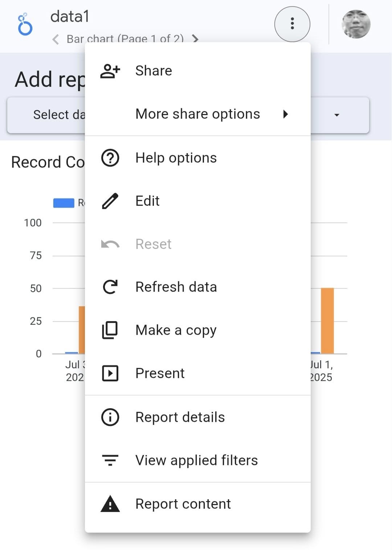Go to the previous page using the left chevron
The height and width of the screenshot is (550, 392).
[x=56, y=39]
